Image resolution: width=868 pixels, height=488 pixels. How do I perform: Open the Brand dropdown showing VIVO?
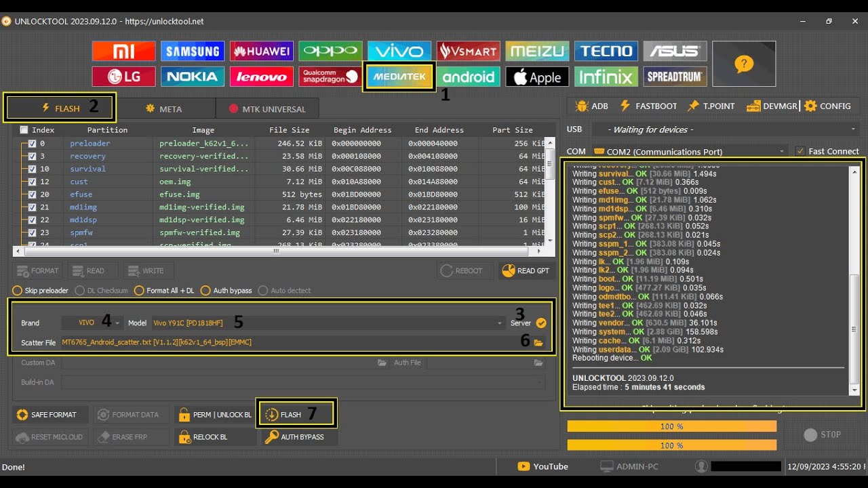point(92,323)
